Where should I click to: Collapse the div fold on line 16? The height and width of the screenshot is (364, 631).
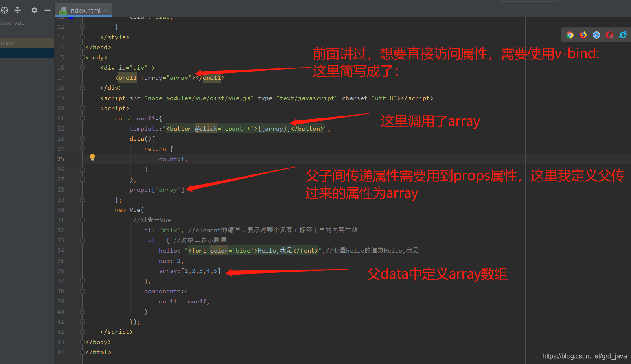pos(83,68)
